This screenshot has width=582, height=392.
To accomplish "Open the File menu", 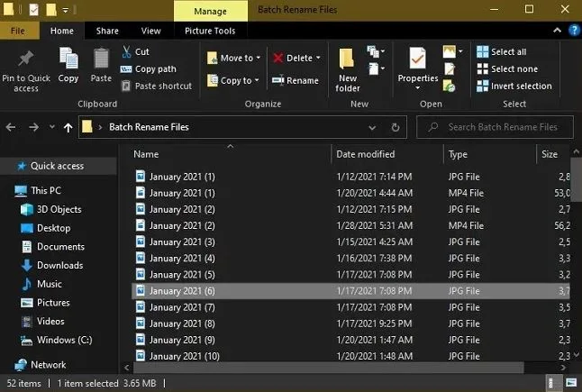I will click(18, 31).
